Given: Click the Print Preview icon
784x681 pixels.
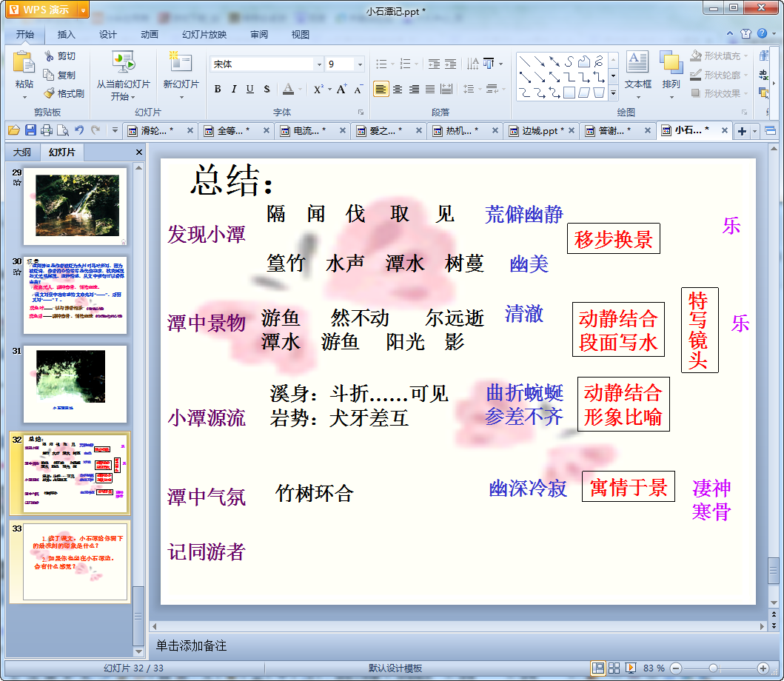Looking at the screenshot, I should coord(63,130).
